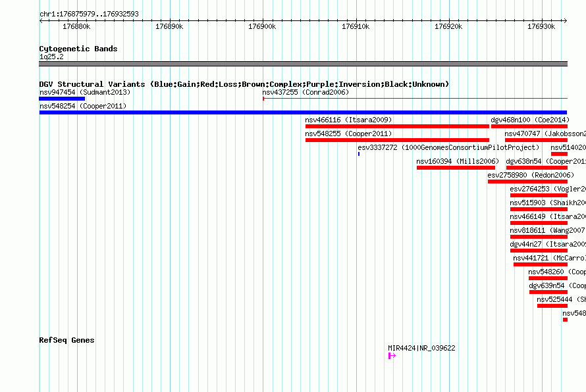Click the nsv947454 (Sudmant2013) blue gain bar
This screenshot has width=586, height=392.
(x=62, y=99)
